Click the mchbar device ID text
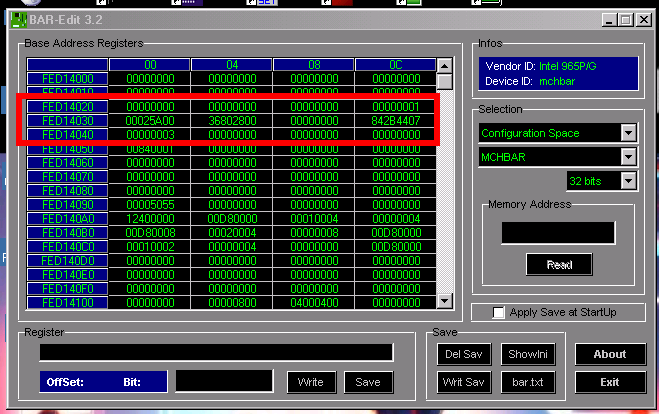 [x=557, y=81]
